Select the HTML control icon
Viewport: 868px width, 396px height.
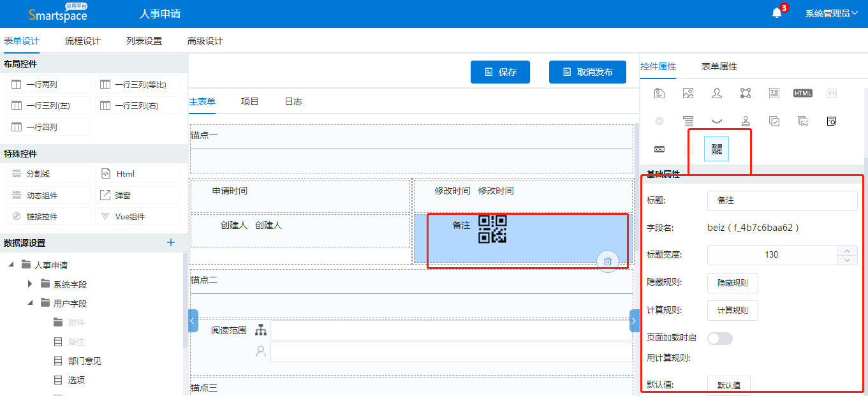(x=803, y=93)
